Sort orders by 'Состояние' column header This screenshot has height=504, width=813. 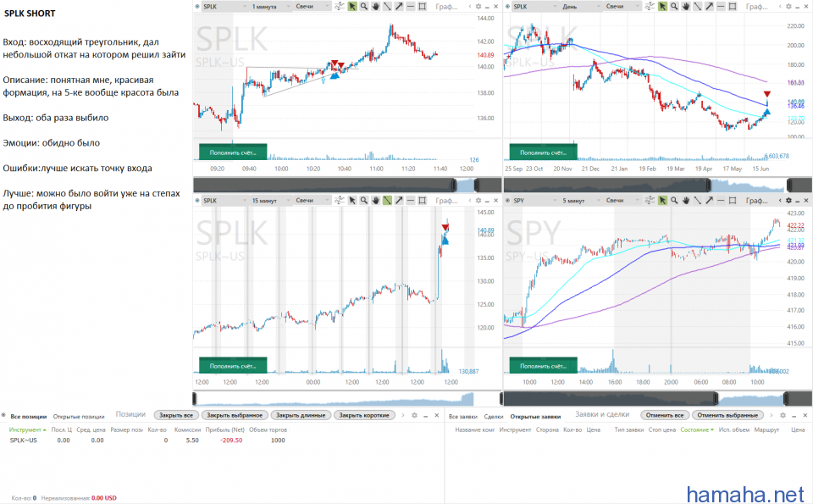pyautogui.click(x=697, y=429)
